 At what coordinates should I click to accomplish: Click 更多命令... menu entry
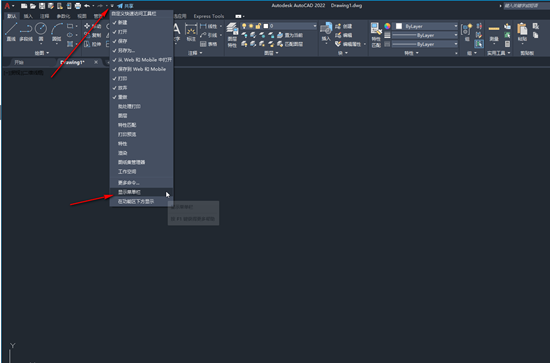141,183
